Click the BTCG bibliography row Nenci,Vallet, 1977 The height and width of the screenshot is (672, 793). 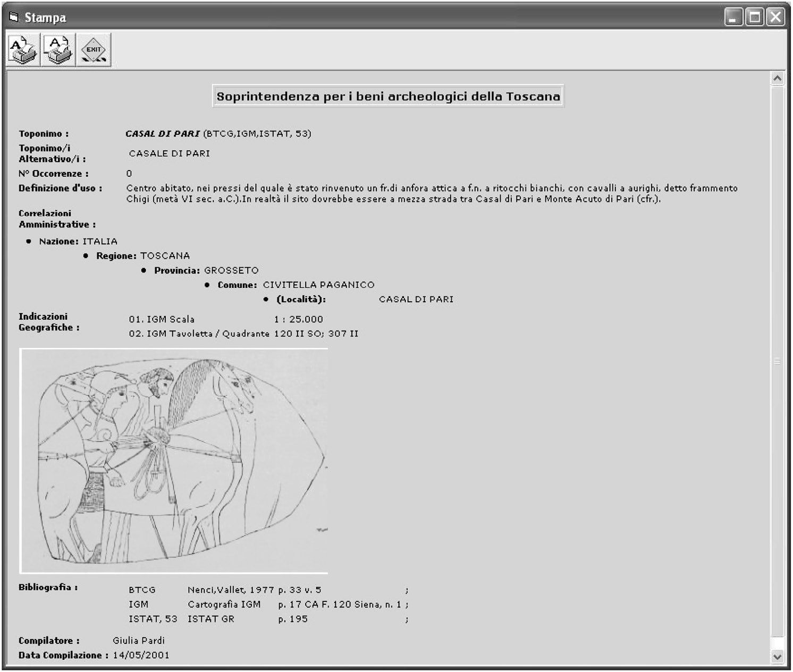[x=268, y=590]
